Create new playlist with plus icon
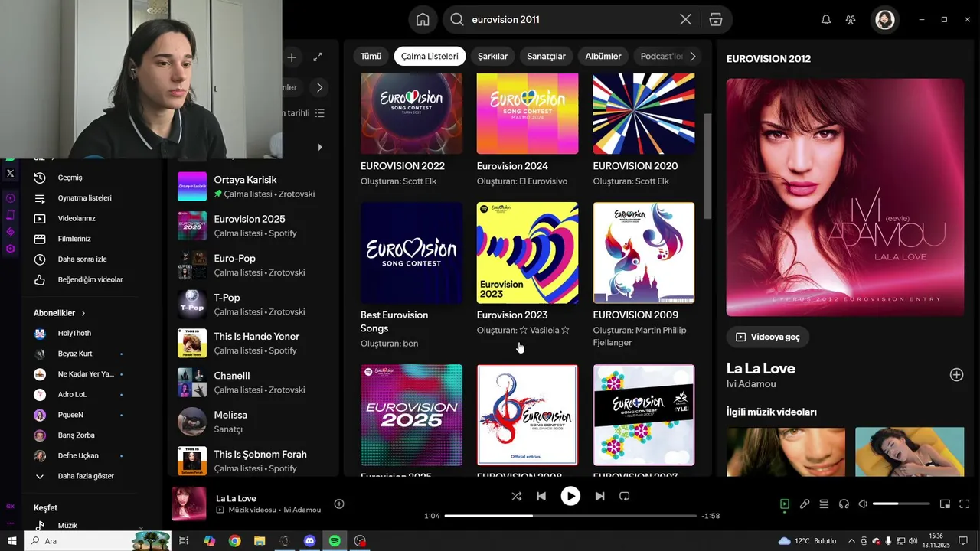 pos(292,57)
